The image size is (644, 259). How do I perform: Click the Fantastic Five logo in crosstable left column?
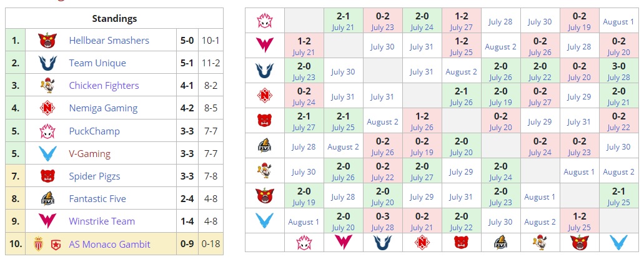click(264, 146)
